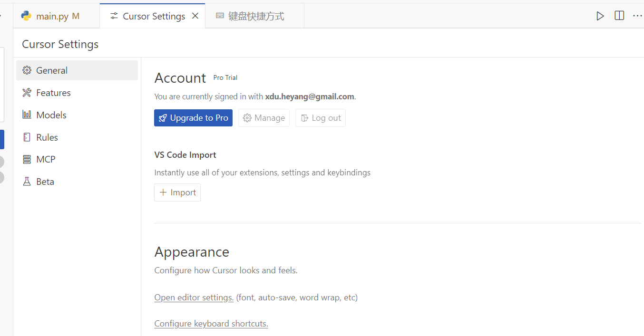The height and width of the screenshot is (336, 644).
Task: Click the General gear icon
Action: [x=27, y=70]
